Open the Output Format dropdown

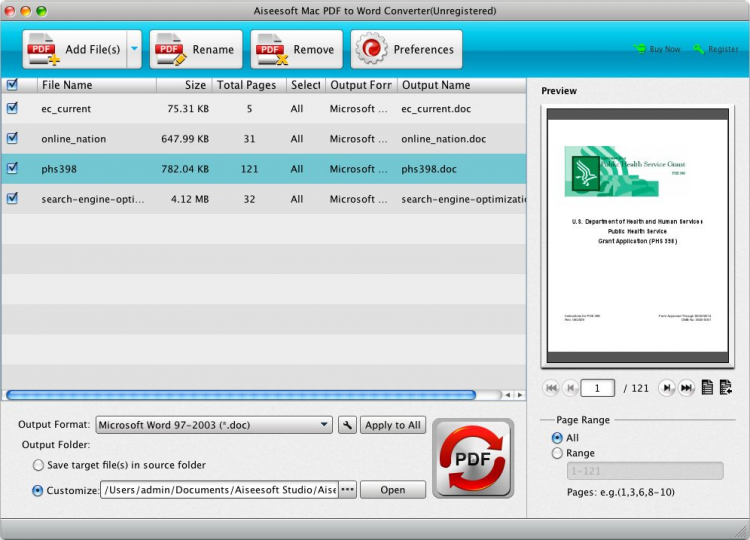(214, 425)
